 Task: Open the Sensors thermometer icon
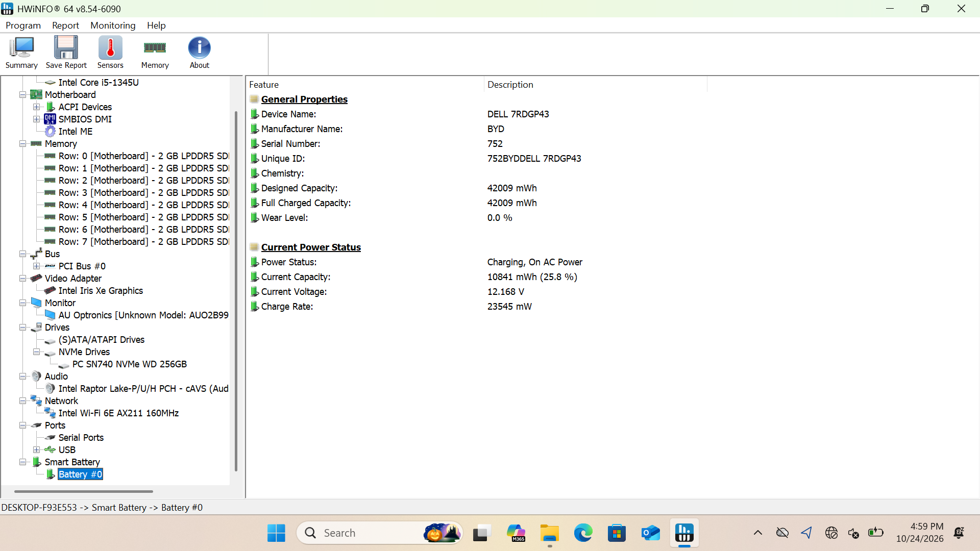[x=110, y=53]
